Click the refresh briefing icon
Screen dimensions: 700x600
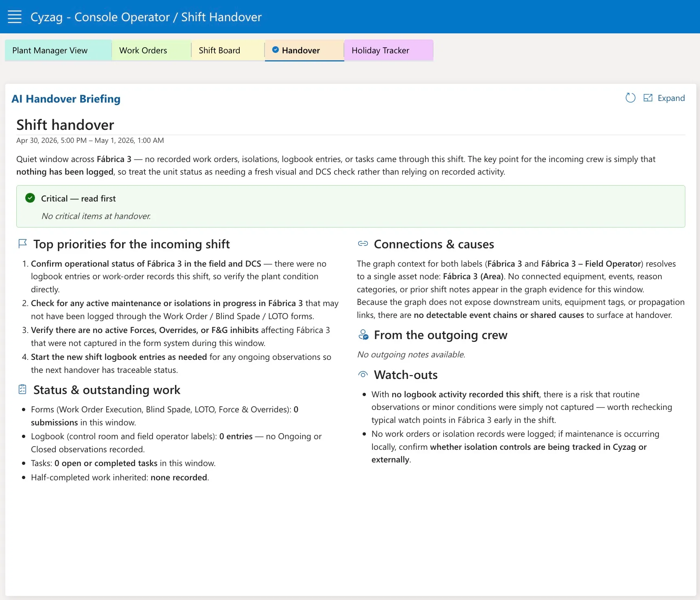(x=630, y=98)
